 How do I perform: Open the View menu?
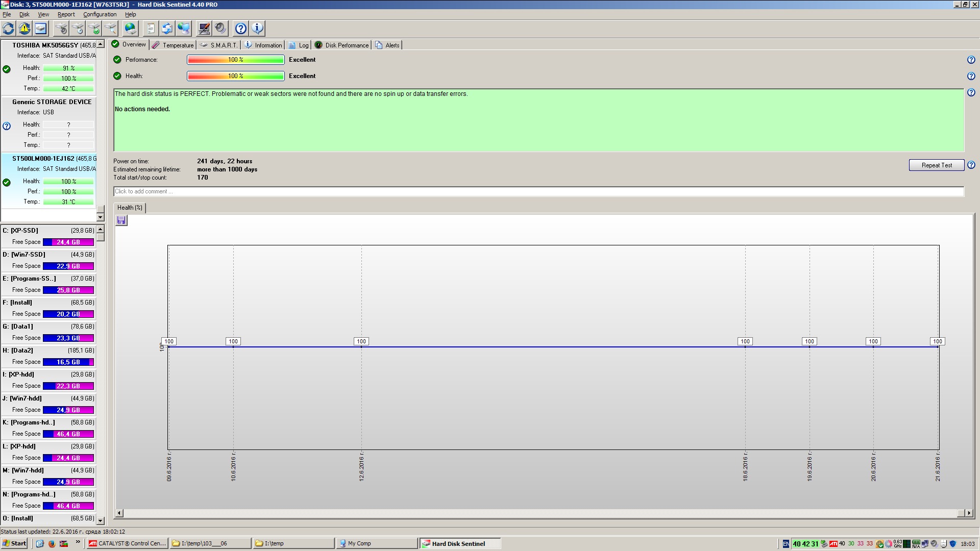click(x=43, y=14)
